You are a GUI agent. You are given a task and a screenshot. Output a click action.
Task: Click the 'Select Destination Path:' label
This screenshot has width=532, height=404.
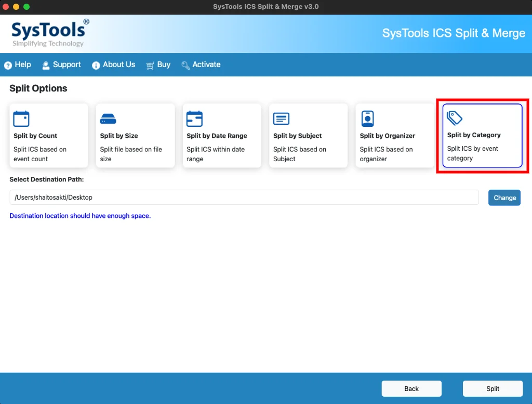[x=46, y=179]
